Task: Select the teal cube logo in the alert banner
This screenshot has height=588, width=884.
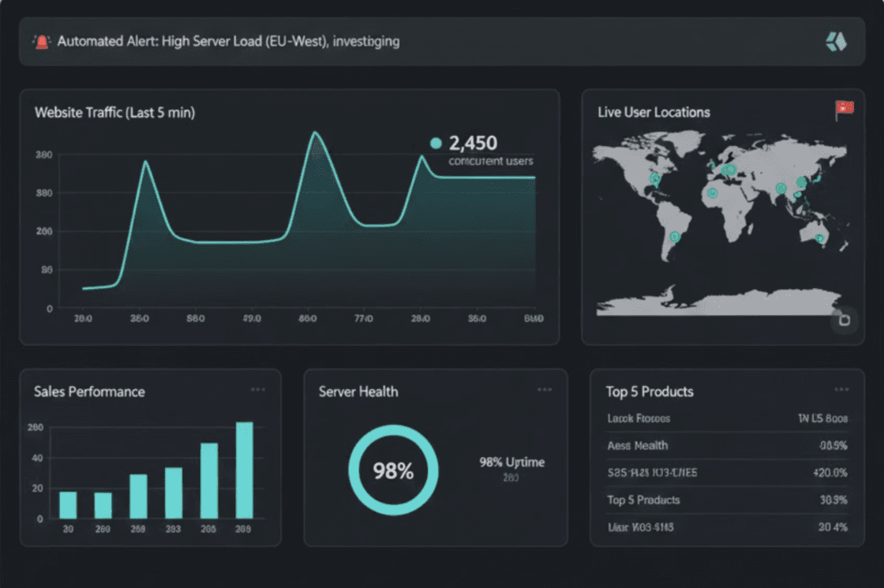Action: pyautogui.click(x=835, y=40)
